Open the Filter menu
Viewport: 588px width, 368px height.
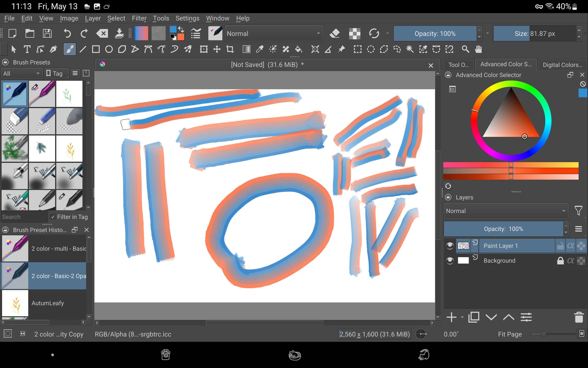(x=139, y=18)
